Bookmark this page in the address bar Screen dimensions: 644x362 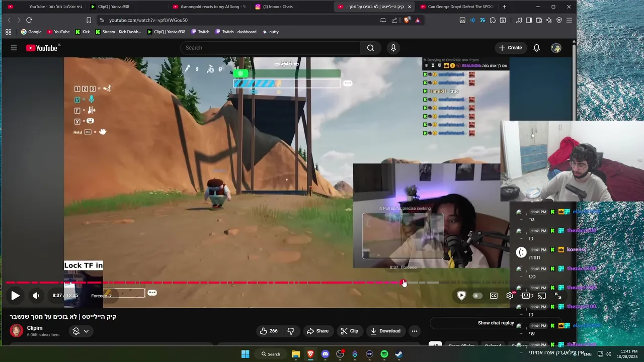tap(89, 20)
